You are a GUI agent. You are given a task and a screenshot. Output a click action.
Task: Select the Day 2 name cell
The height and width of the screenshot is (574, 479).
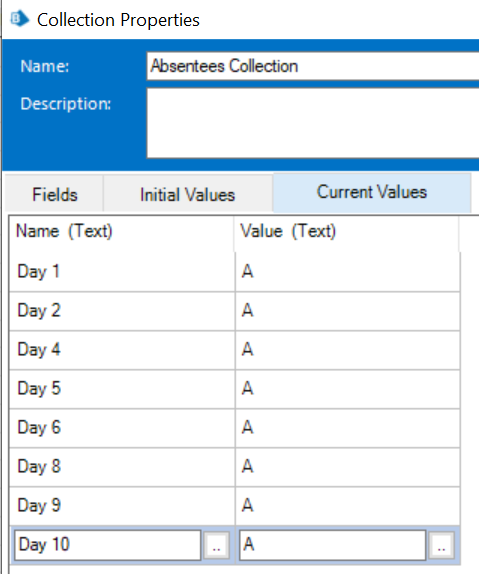(122, 311)
